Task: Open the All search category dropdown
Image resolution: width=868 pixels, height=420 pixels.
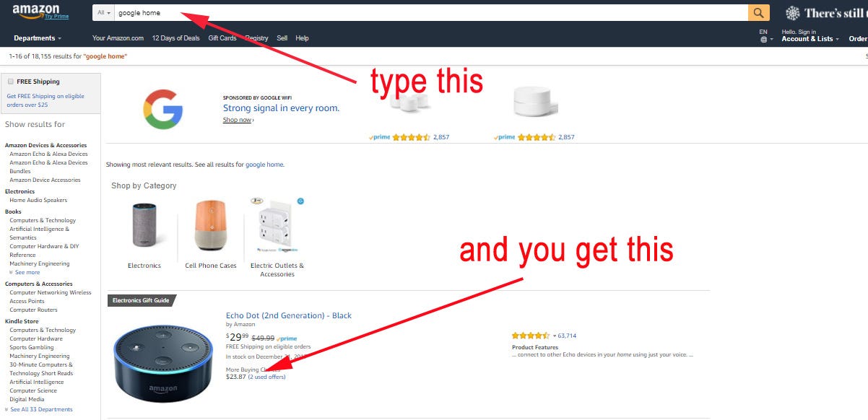Action: [104, 13]
